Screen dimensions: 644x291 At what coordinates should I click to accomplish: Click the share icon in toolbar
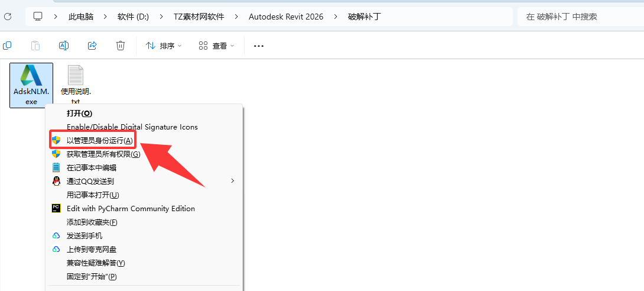coord(92,46)
